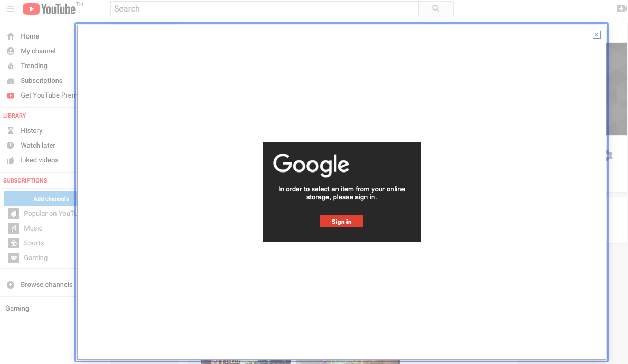
Task: Click sign-in prompt message text
Action: pyautogui.click(x=342, y=193)
